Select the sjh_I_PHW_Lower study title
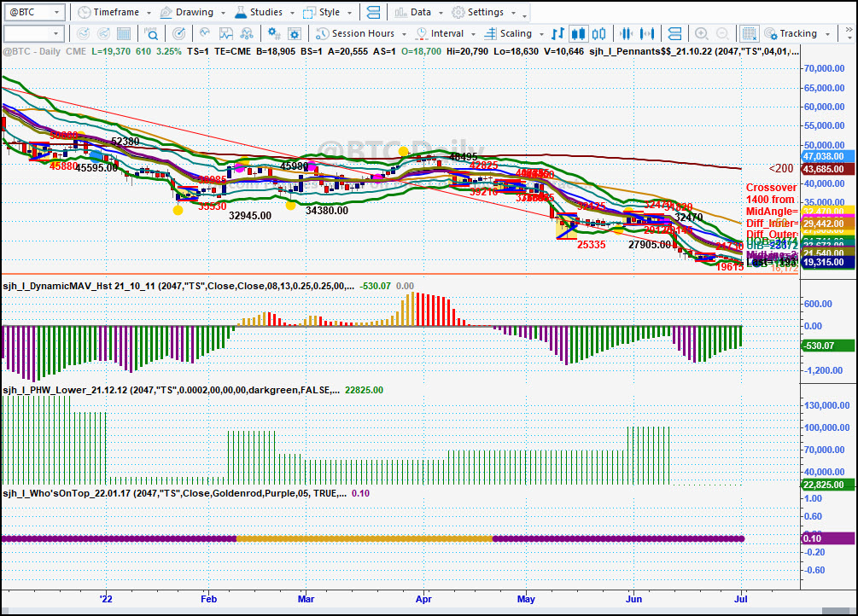Viewport: 858px width, 616px height. (172, 390)
